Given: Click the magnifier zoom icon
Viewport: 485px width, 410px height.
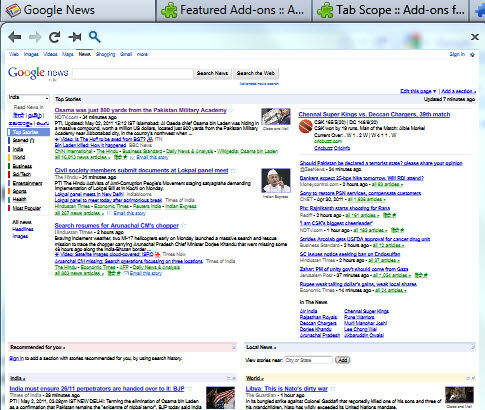Looking at the screenshot, I should 94,37.
